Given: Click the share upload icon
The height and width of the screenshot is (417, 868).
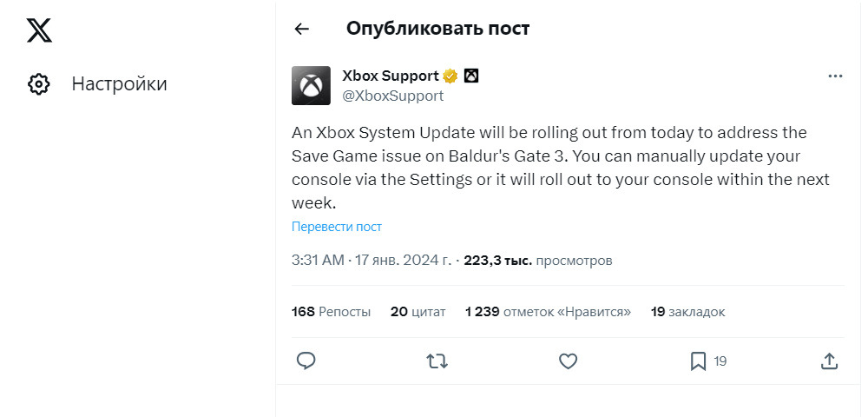Looking at the screenshot, I should 829,361.
